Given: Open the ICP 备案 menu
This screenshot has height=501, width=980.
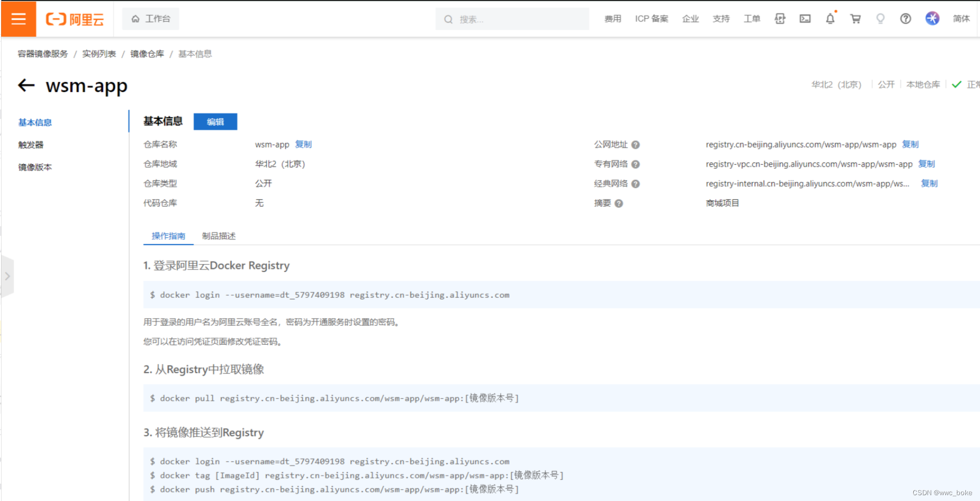Looking at the screenshot, I should coord(651,19).
